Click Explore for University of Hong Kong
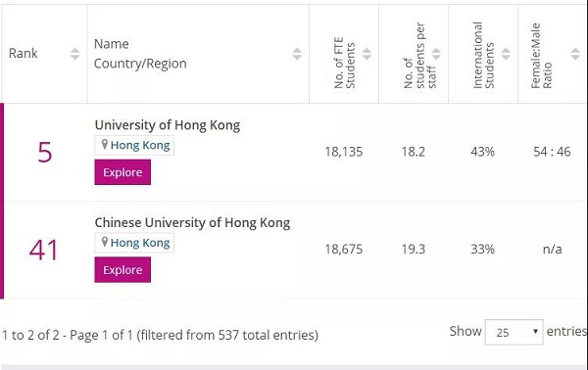The height and width of the screenshot is (370, 588). [x=122, y=172]
